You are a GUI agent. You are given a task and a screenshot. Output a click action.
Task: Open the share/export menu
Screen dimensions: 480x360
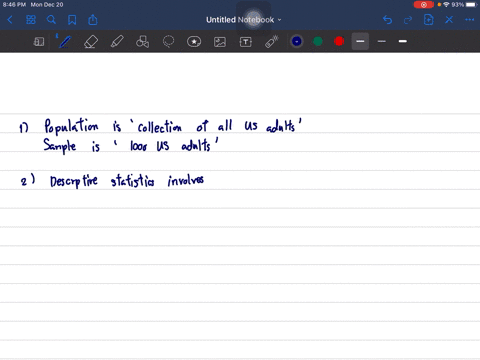tap(93, 20)
